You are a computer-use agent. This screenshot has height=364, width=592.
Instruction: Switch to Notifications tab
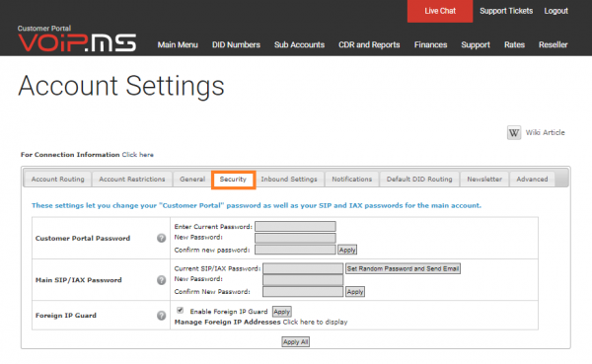[x=352, y=180]
